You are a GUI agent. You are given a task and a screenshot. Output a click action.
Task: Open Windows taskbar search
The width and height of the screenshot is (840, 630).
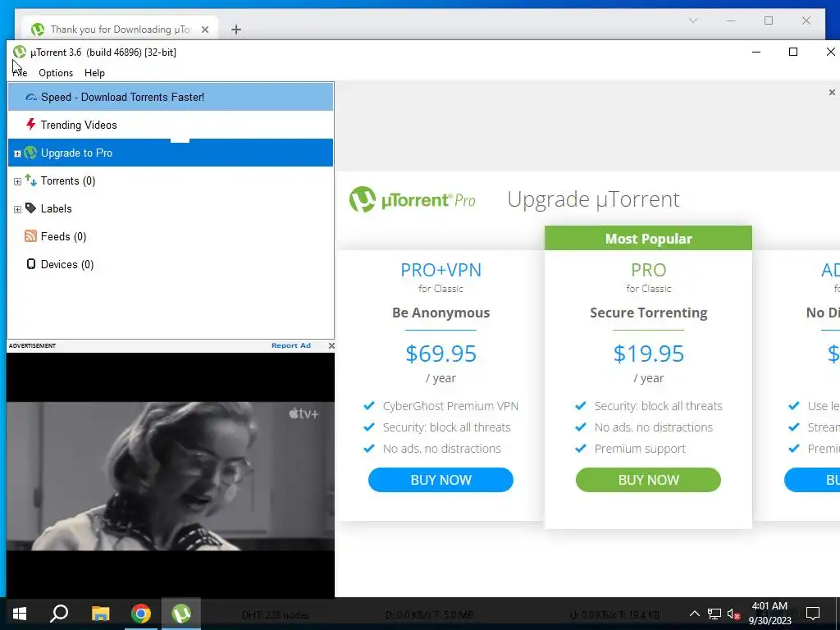pos(59,614)
